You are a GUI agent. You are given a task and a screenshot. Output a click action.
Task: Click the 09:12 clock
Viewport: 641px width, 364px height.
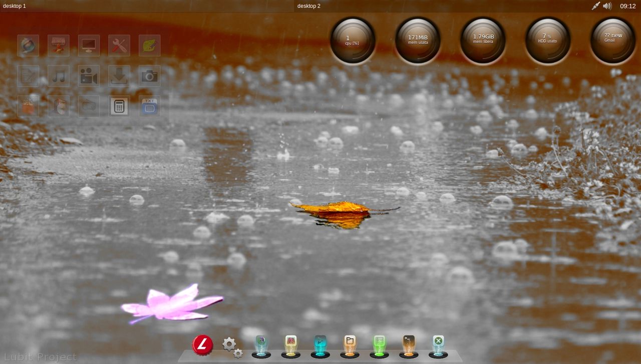point(628,6)
